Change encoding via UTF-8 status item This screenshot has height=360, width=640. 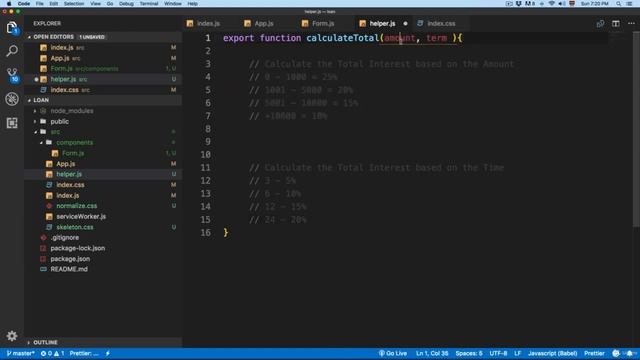(498, 353)
